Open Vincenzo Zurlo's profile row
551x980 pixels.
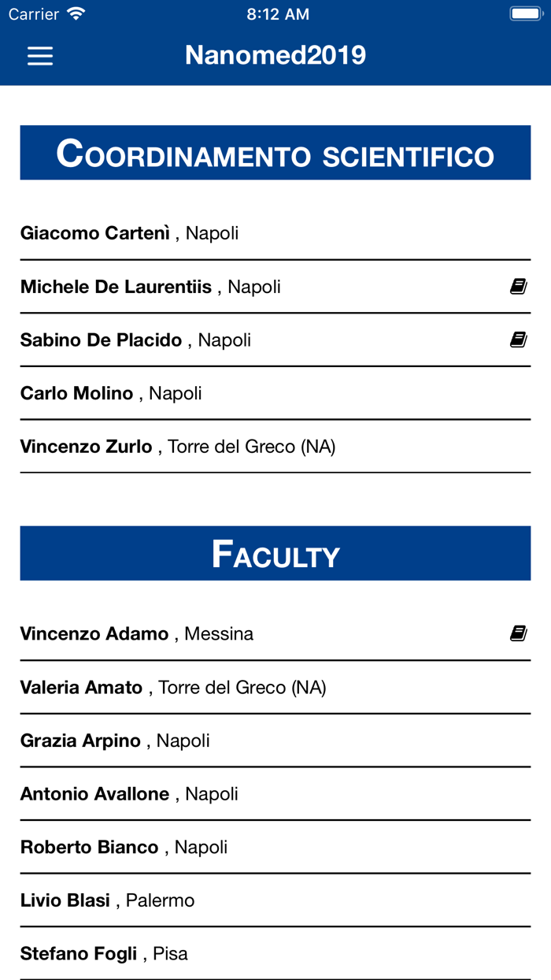(178, 447)
